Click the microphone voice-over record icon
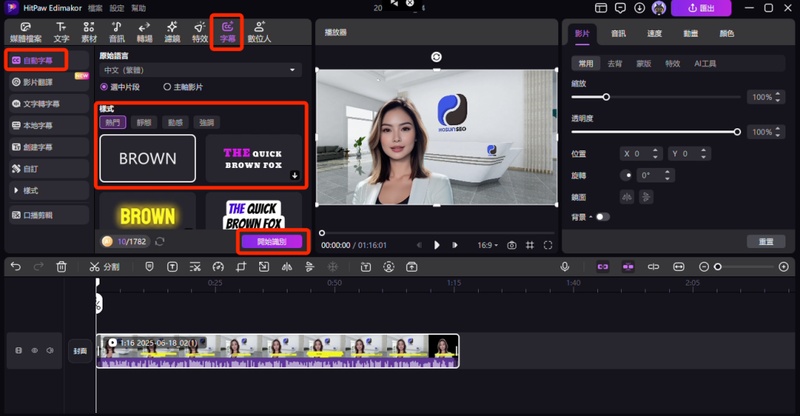This screenshot has height=416, width=800. pyautogui.click(x=565, y=267)
